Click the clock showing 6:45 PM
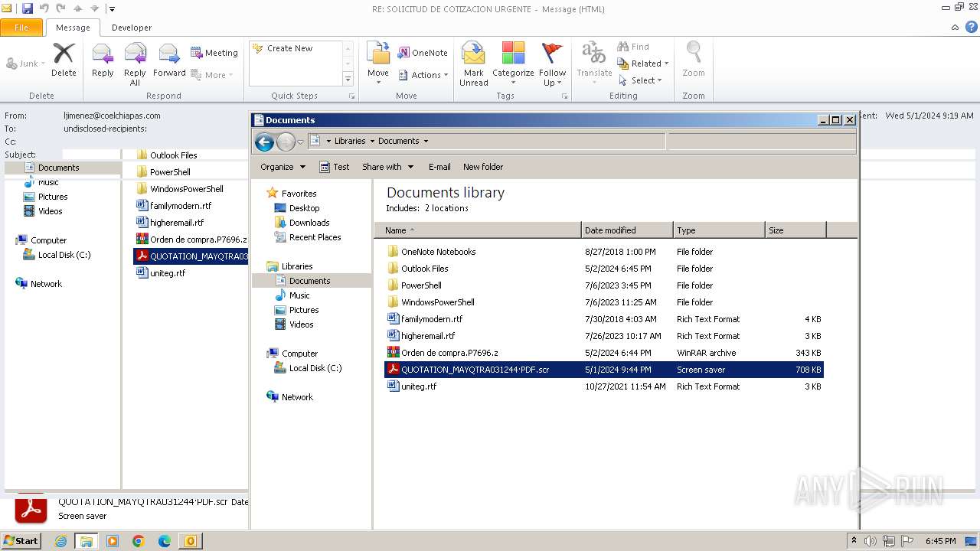This screenshot has height=551, width=980. tap(941, 541)
